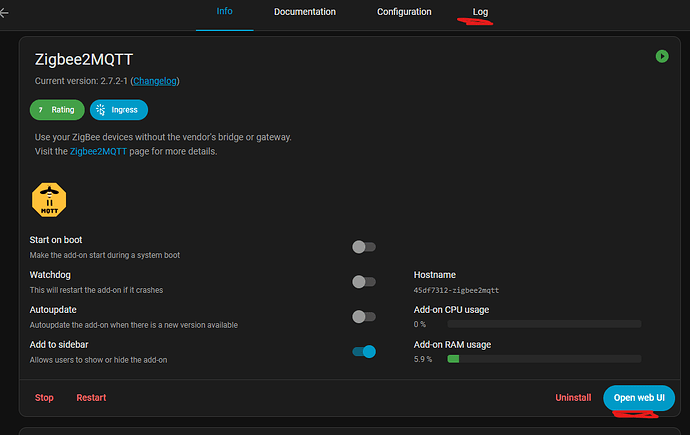Image resolution: width=690 pixels, height=435 pixels.
Task: Open the Configuration tab
Action: tap(404, 12)
